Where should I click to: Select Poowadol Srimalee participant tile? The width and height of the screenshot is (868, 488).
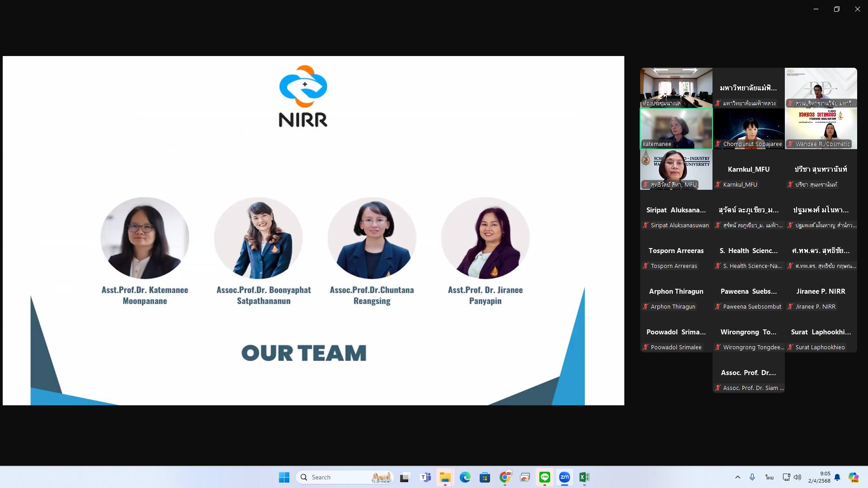coord(676,332)
